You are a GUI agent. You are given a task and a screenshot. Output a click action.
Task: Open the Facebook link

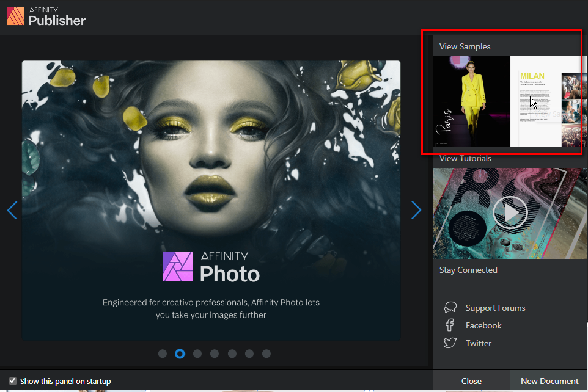(x=483, y=325)
